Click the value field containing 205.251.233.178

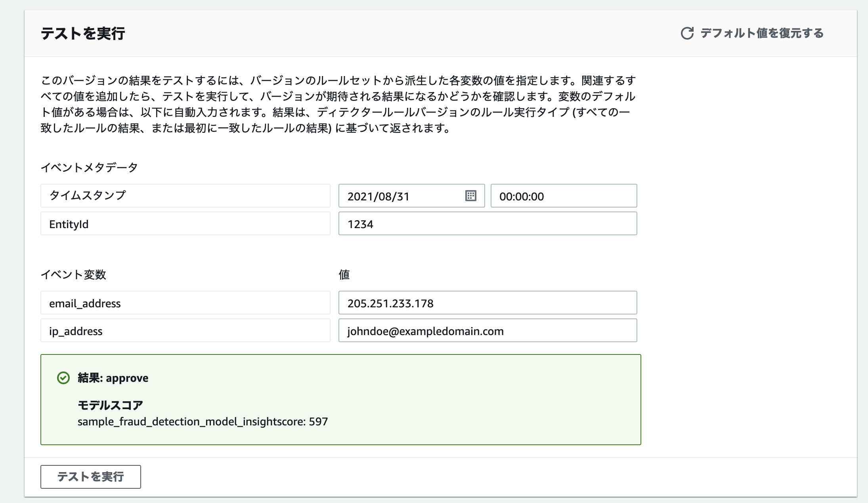click(x=487, y=303)
